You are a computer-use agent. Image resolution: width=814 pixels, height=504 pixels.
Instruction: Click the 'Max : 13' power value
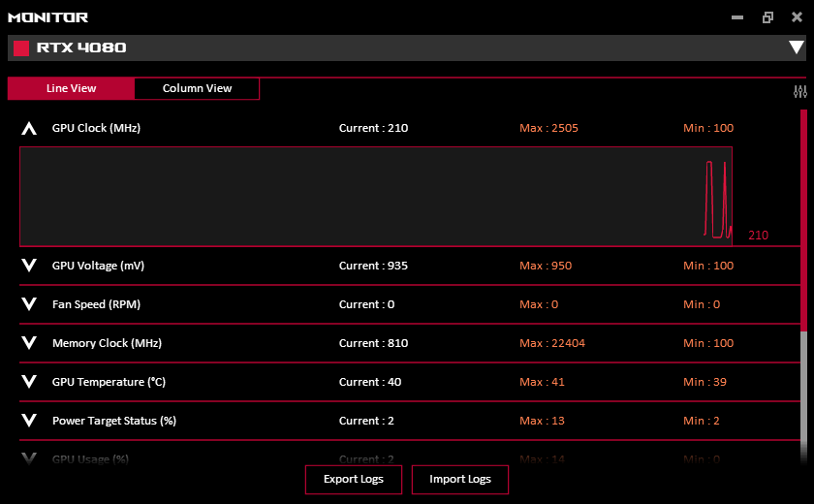point(542,421)
